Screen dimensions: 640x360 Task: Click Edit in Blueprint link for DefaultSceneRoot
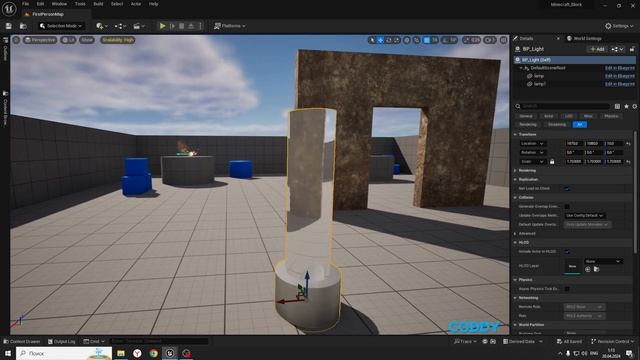tap(620, 68)
